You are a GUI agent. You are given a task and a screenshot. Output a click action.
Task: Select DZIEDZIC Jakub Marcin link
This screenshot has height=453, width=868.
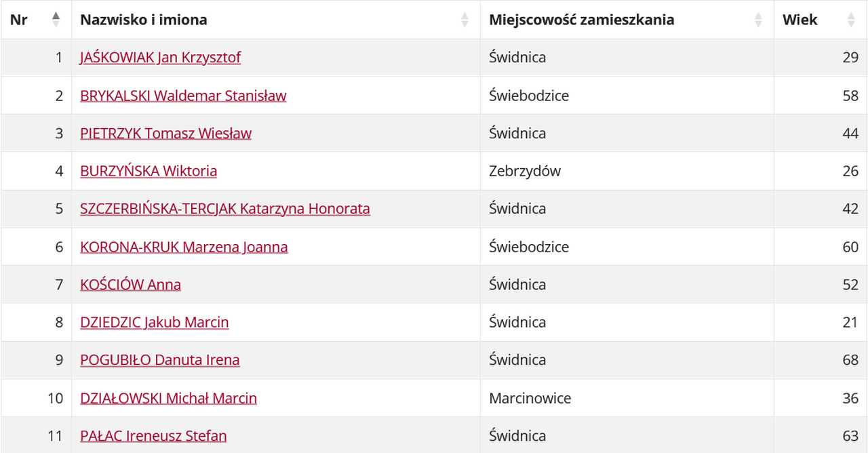(154, 322)
